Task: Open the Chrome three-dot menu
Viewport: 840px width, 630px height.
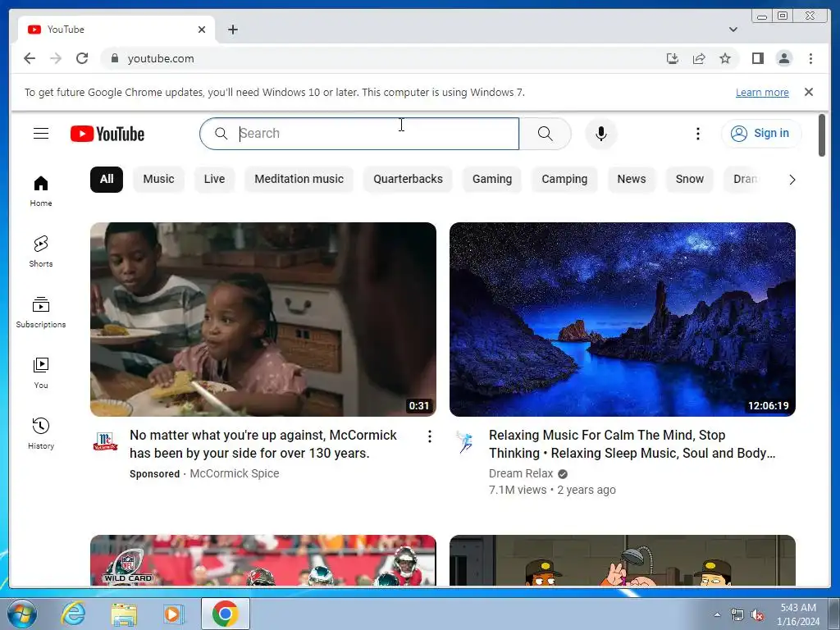Action: coord(810,58)
